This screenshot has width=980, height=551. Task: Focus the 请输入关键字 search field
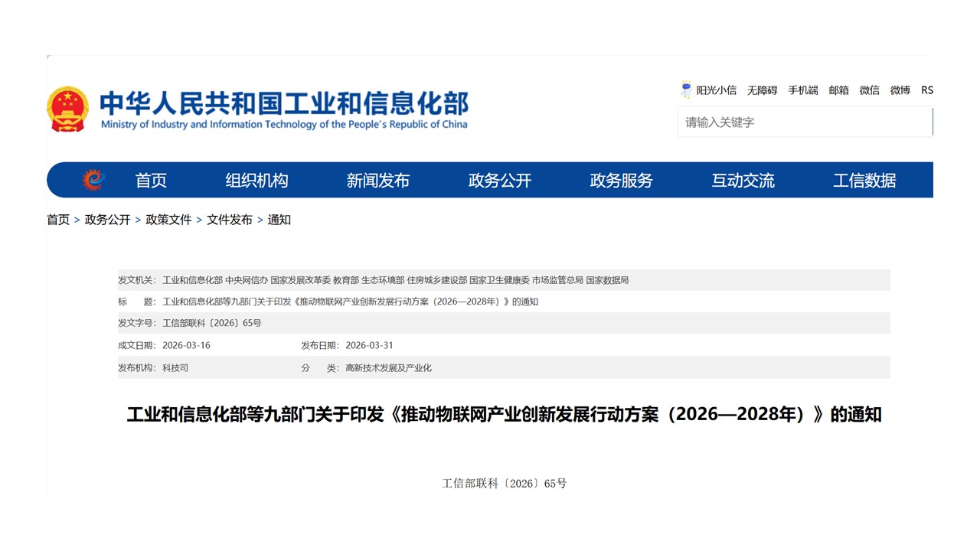pyautogui.click(x=805, y=122)
